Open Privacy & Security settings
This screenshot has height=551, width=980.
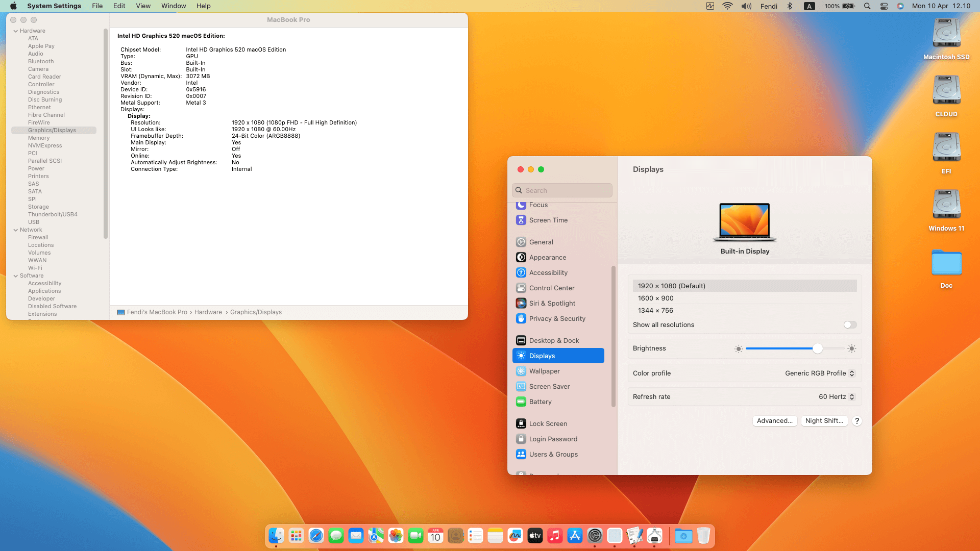coord(558,319)
